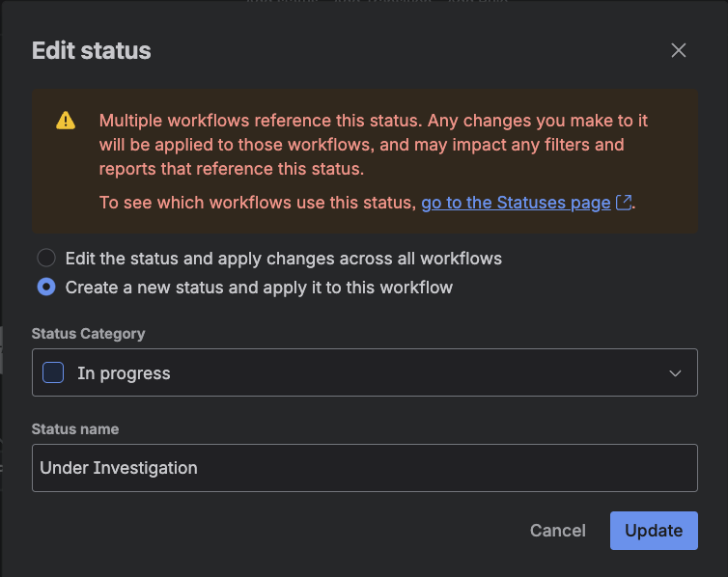Click the 'Under Investigation' text value

(x=119, y=468)
